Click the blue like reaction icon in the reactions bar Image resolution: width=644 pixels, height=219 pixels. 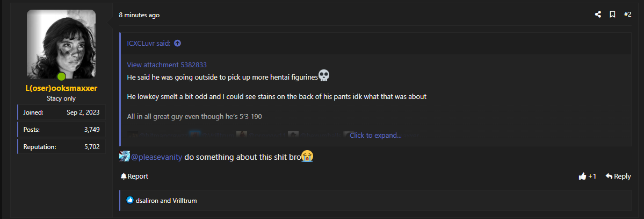coord(130,201)
